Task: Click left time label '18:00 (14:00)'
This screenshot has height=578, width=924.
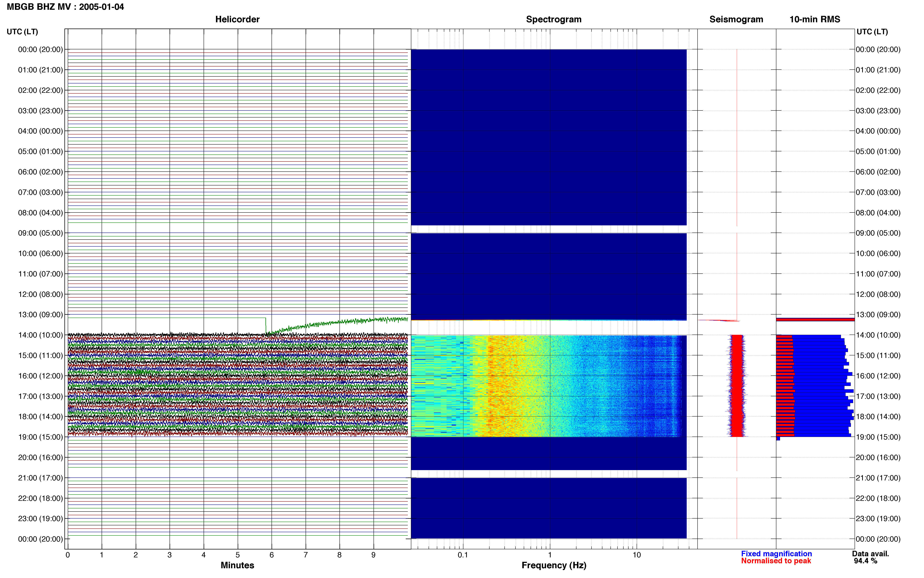Action: click(x=41, y=417)
